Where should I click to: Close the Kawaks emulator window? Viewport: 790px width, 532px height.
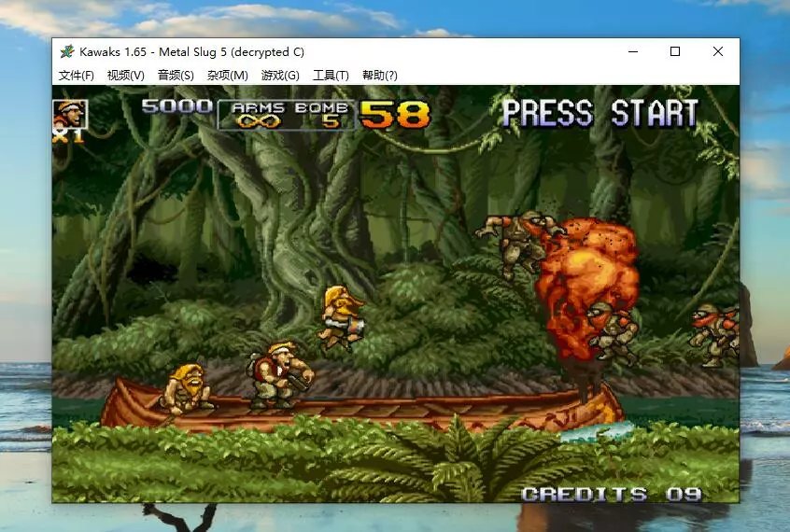(717, 52)
